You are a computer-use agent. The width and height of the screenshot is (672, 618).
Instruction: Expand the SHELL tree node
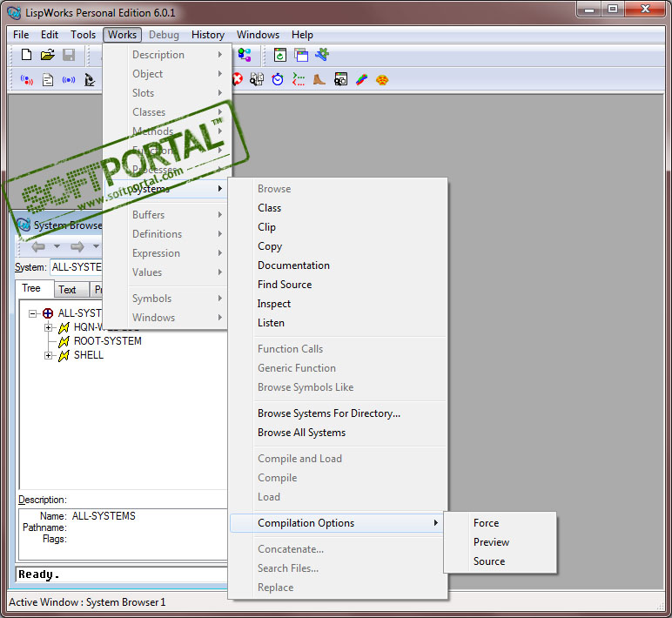click(49, 356)
